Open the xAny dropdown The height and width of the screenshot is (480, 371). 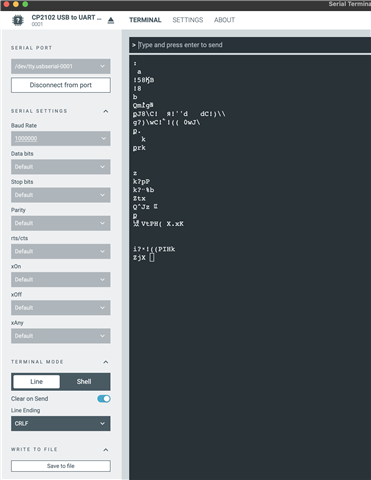[61, 336]
